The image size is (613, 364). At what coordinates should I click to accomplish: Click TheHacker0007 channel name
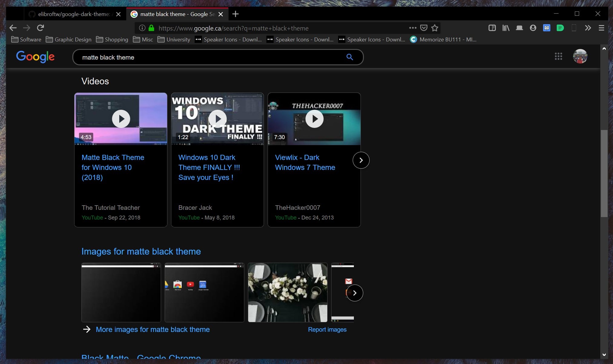point(298,208)
